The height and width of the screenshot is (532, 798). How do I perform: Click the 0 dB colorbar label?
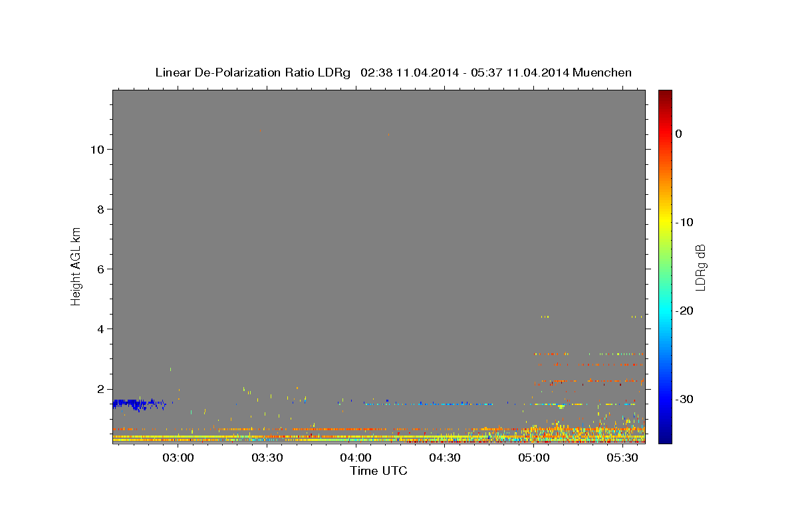pos(679,134)
